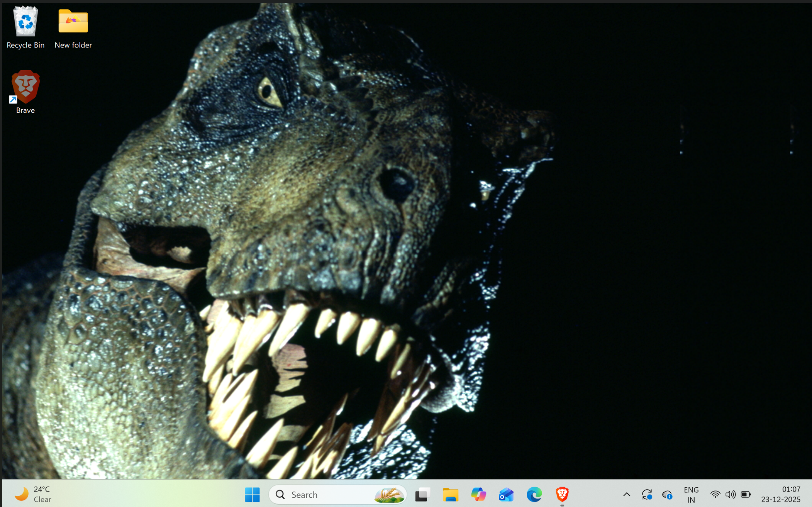812x507 pixels.
Task: Open the clock and date calendar flyout
Action: pyautogui.click(x=781, y=494)
